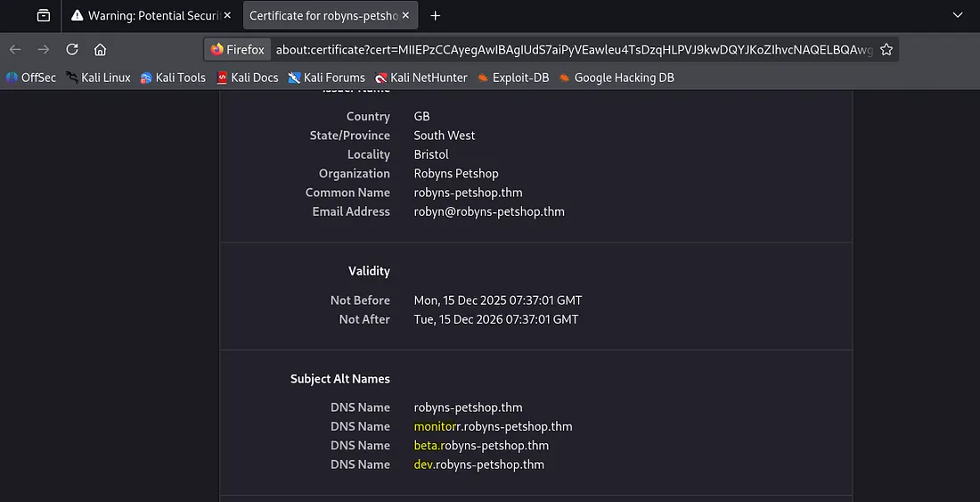980x502 pixels.
Task: Open the Firefox View icon in tab bar
Action: click(43, 16)
